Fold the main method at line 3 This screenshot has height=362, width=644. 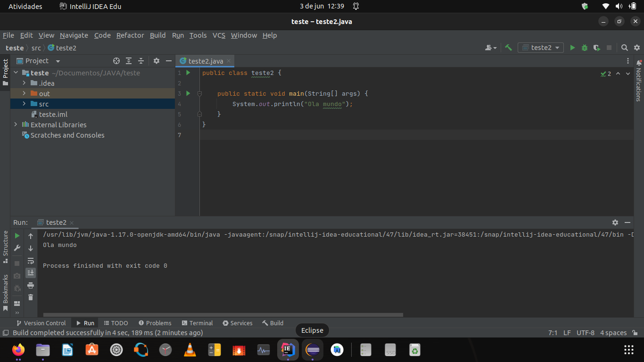[x=199, y=93]
